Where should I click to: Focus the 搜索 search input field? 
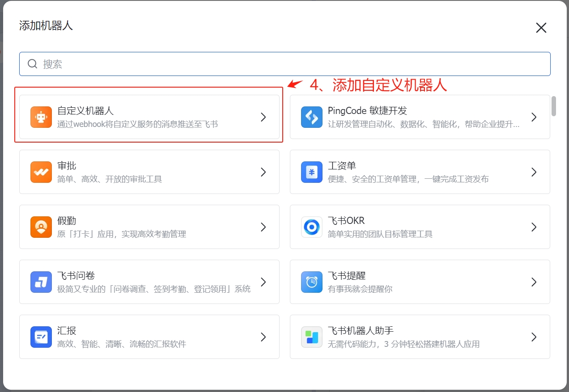point(285,64)
